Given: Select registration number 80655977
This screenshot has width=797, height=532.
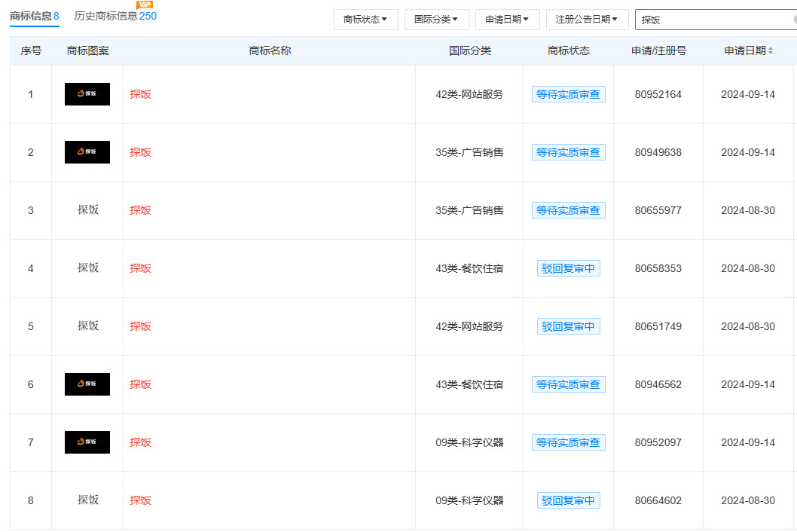Looking at the screenshot, I should [658, 210].
